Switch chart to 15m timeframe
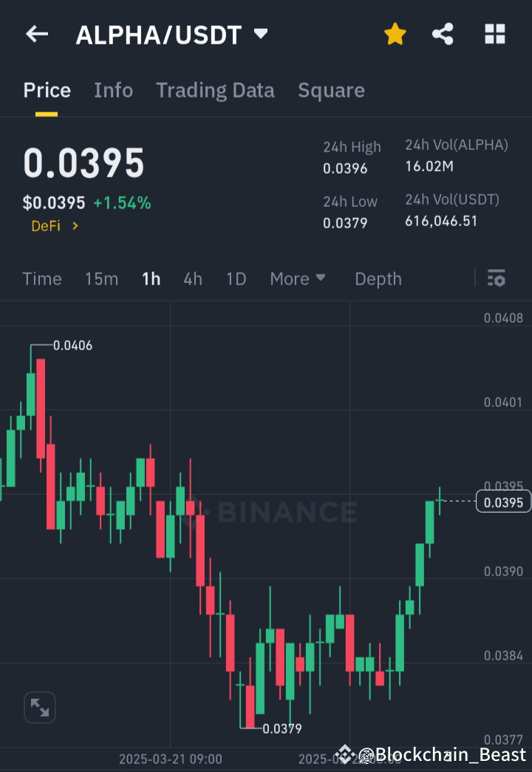The height and width of the screenshot is (772, 532). [x=101, y=279]
